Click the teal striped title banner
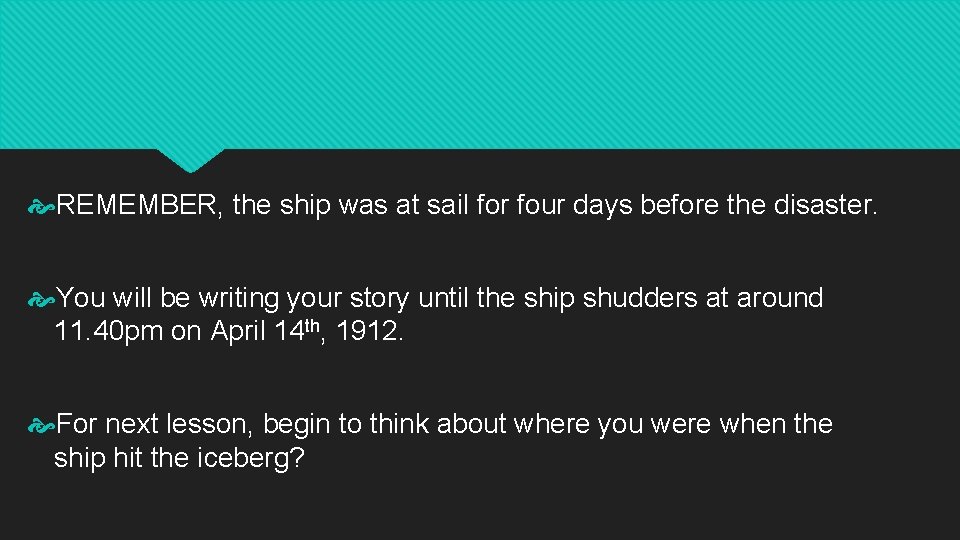 click(x=480, y=74)
